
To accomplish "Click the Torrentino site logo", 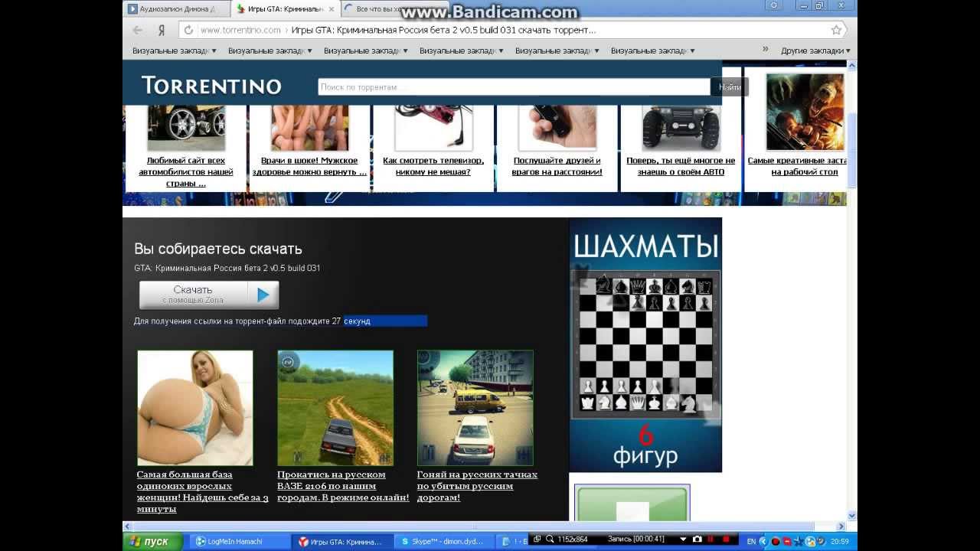I will [211, 86].
